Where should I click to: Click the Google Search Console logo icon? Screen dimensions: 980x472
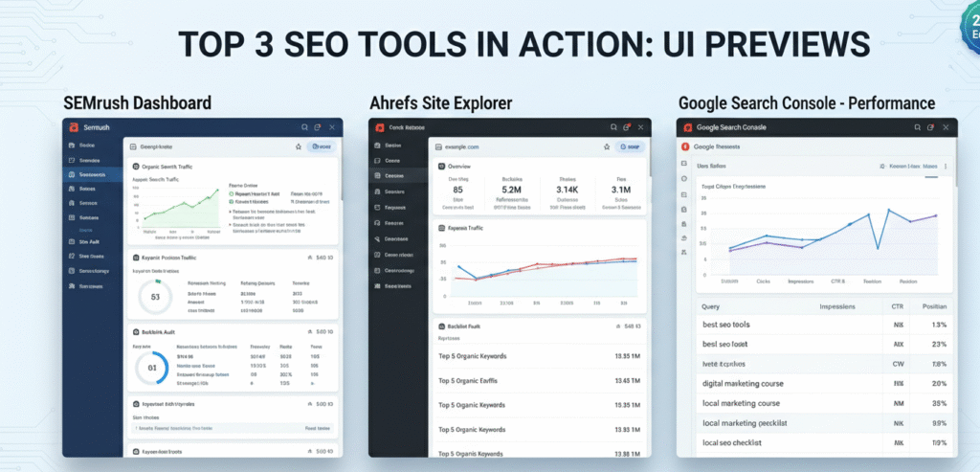[687, 127]
